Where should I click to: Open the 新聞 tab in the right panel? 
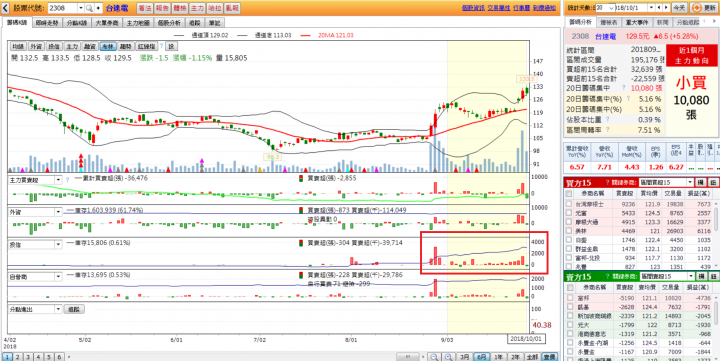662,23
